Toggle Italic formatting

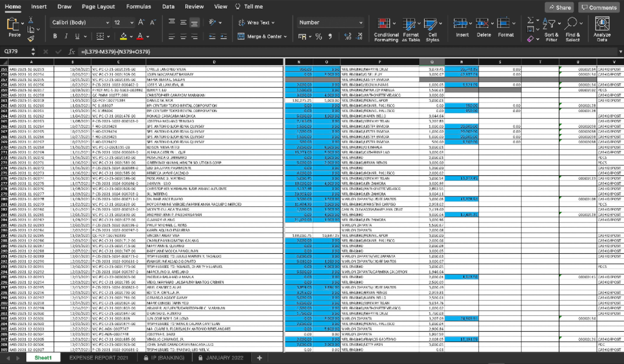coord(66,36)
